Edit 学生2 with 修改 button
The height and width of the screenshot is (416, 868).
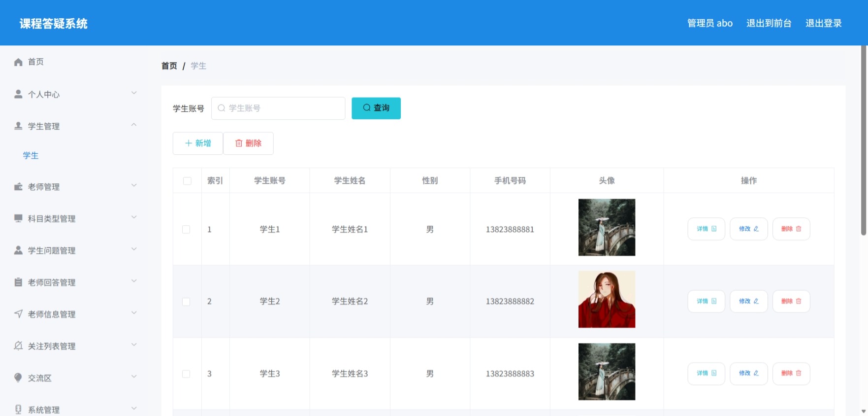pyautogui.click(x=749, y=301)
